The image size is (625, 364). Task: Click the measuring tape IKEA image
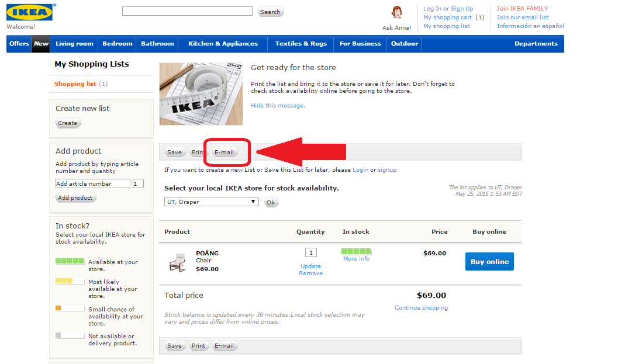(201, 93)
